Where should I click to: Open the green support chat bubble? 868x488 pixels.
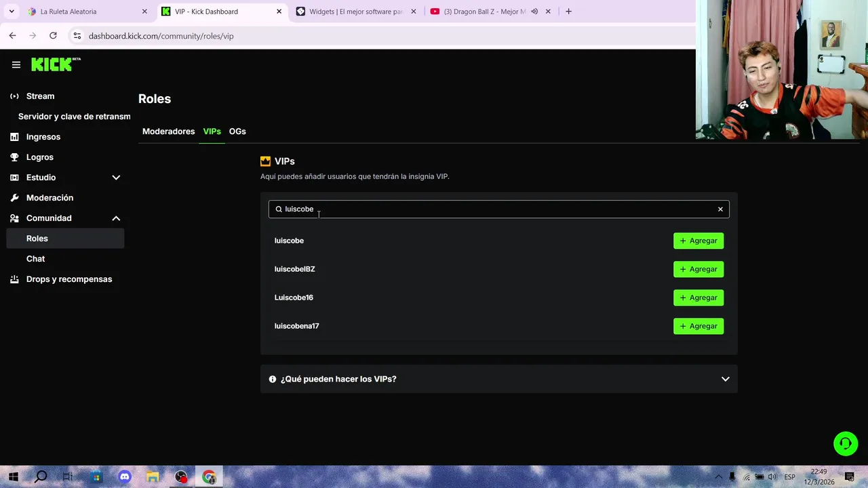[846, 444]
